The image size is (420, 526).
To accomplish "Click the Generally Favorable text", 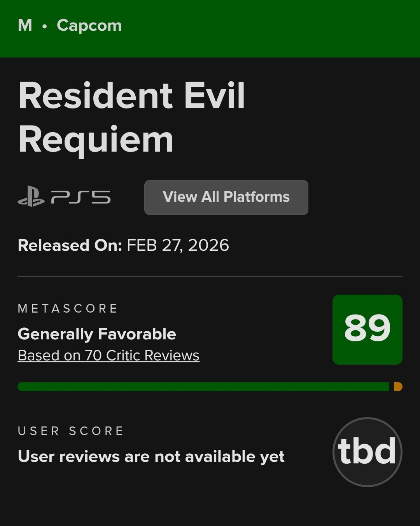I will 97,334.
